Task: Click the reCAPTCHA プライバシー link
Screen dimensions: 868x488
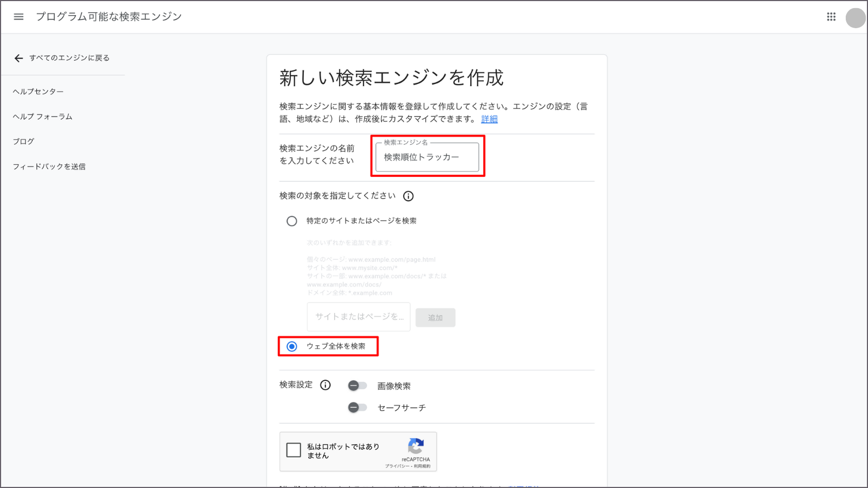Action: point(397,466)
